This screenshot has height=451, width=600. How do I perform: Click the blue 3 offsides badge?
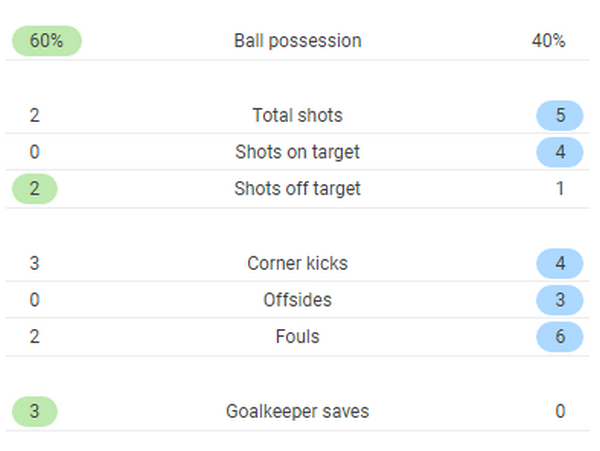[x=560, y=300]
